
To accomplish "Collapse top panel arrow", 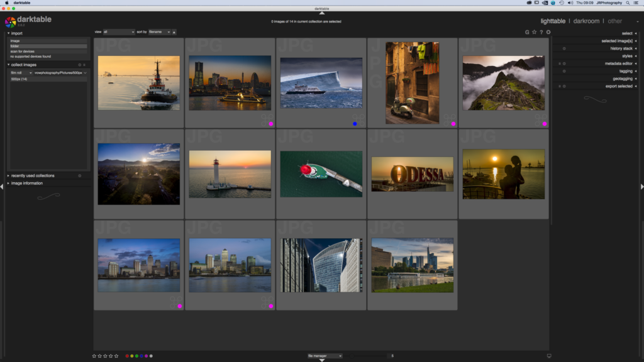I will pyautogui.click(x=322, y=13).
